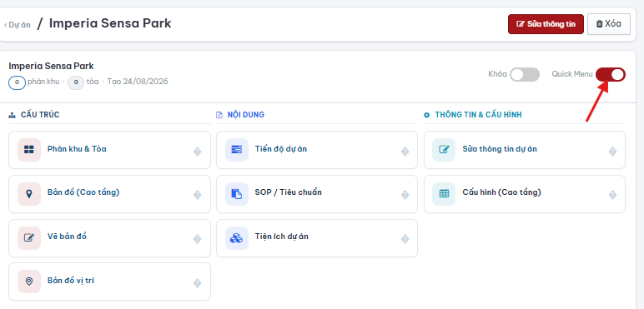Toggle the Khóa lock switch
The width and height of the screenshot is (644, 309).
coord(525,75)
